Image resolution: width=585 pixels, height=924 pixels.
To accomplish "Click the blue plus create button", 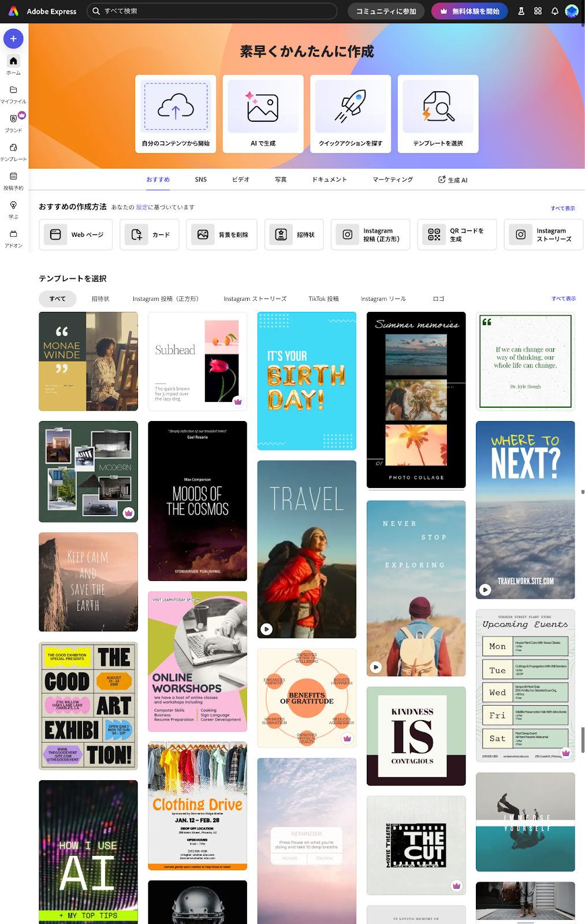I will coord(13,39).
